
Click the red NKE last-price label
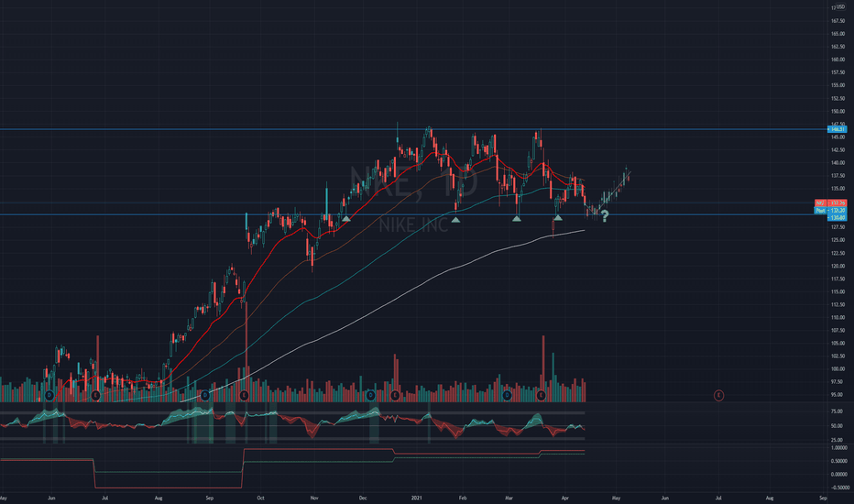coord(830,203)
